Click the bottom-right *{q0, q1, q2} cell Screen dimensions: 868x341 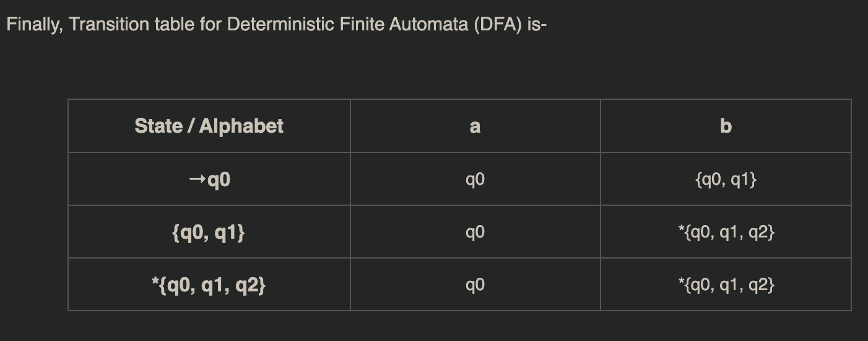point(726,285)
